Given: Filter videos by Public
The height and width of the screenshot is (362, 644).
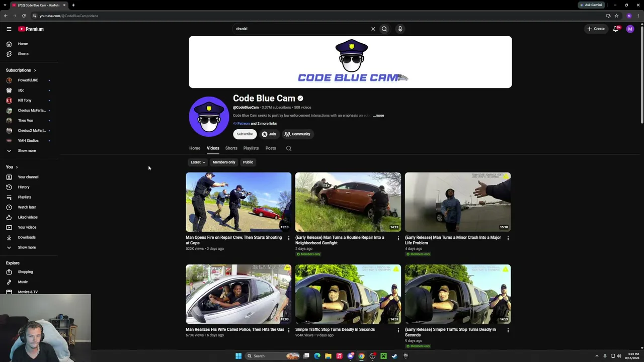Looking at the screenshot, I should tap(248, 162).
